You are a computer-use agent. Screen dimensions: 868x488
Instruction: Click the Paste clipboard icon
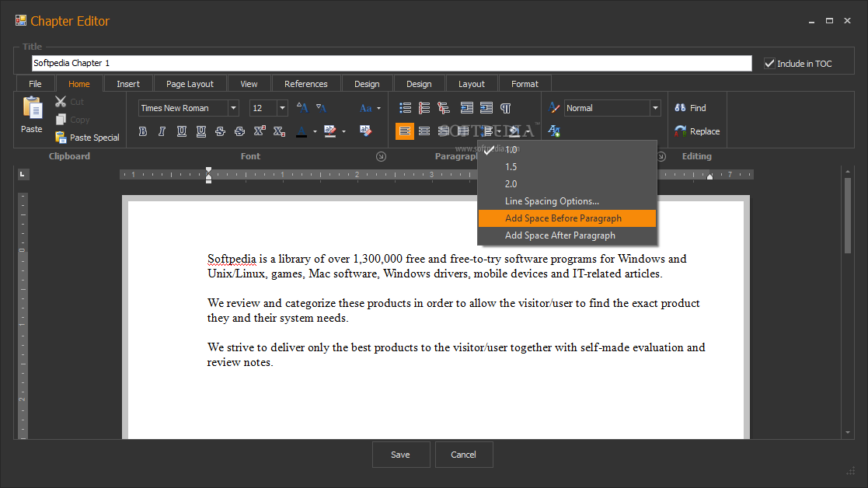coord(32,109)
